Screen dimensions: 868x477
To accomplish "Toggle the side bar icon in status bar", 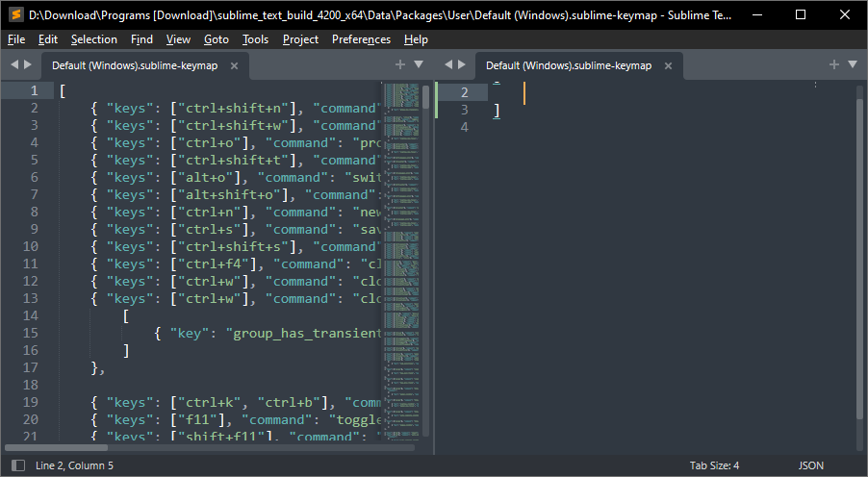I will 16,465.
